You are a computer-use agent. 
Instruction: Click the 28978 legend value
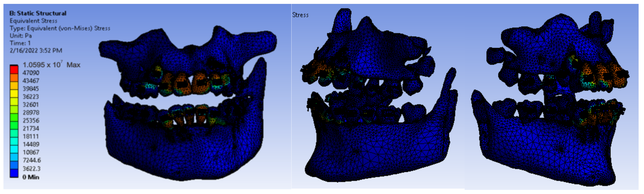(31, 113)
